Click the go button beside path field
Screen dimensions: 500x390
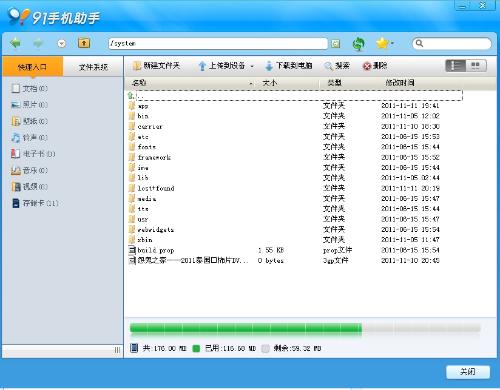pyautogui.click(x=335, y=44)
